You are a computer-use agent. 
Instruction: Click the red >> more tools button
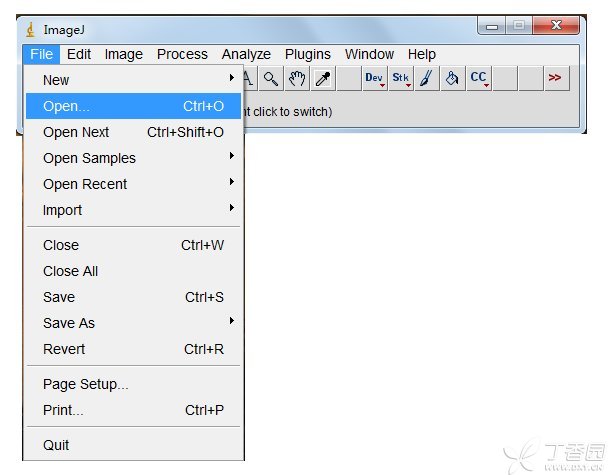tap(557, 79)
